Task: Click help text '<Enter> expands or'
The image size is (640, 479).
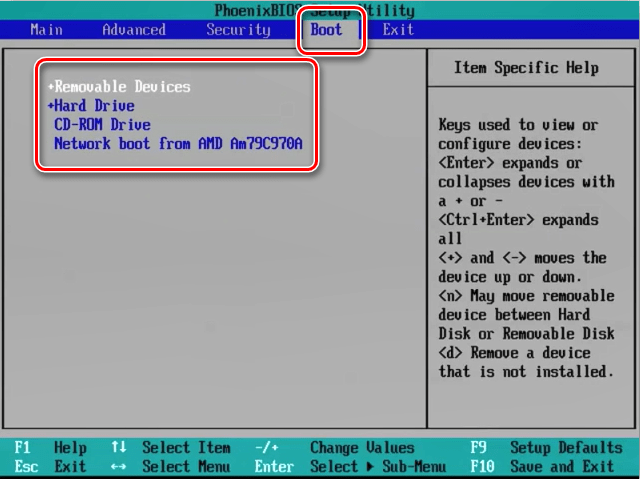Action: [510, 163]
